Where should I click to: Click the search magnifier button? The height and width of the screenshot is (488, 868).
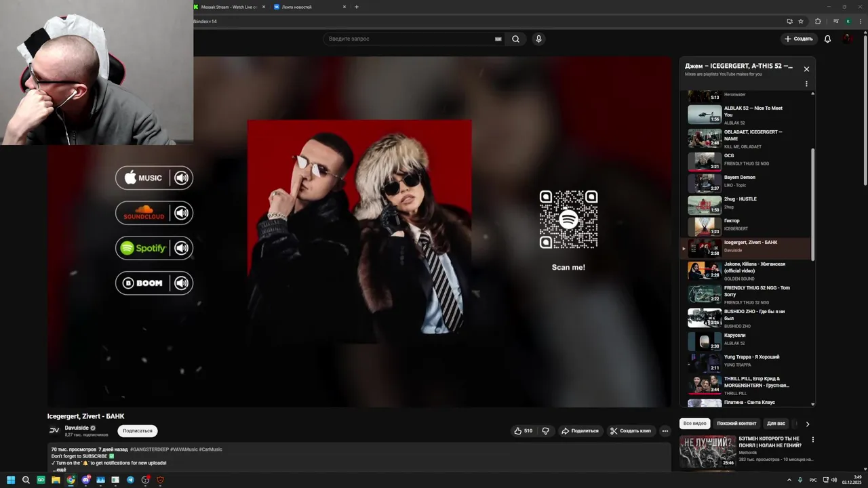pyautogui.click(x=515, y=39)
